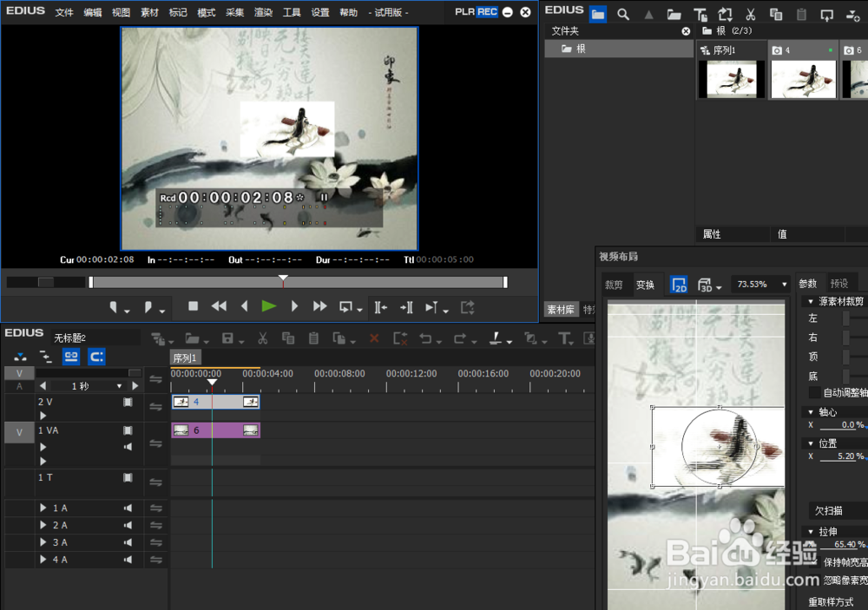Open the 73.53% zoom dropdown
The height and width of the screenshot is (610, 868).
(x=761, y=285)
